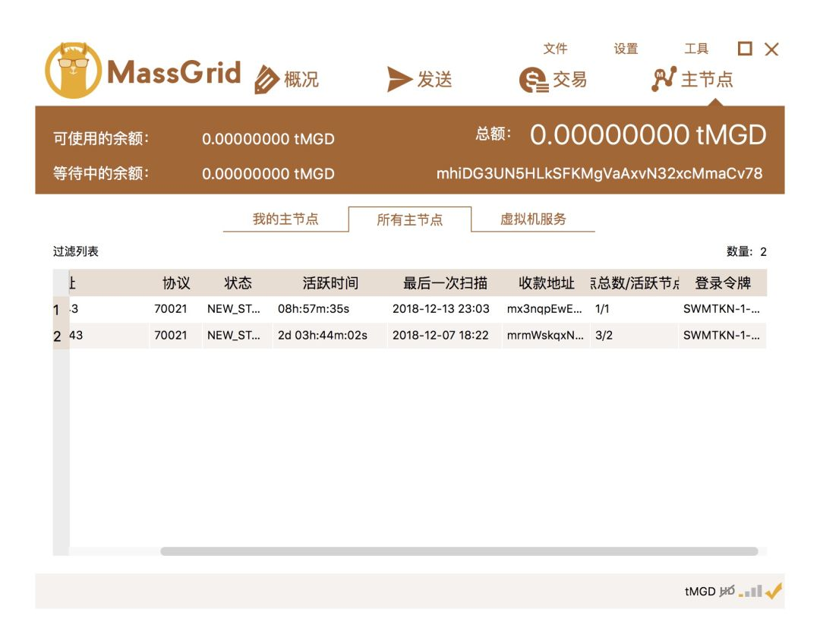Click the 等待中的余额 amount value
This screenshot has width=820, height=644.
click(268, 174)
